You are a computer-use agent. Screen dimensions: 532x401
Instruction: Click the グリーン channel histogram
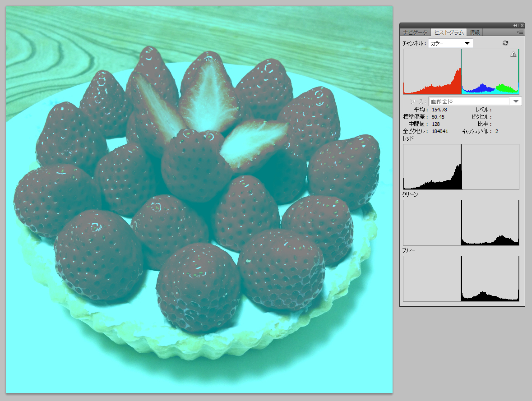(x=461, y=223)
